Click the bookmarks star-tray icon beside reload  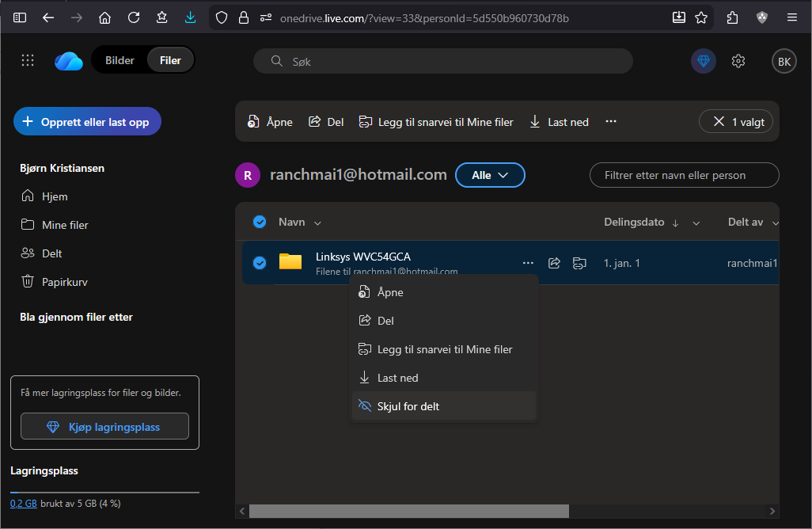pyautogui.click(x=161, y=17)
